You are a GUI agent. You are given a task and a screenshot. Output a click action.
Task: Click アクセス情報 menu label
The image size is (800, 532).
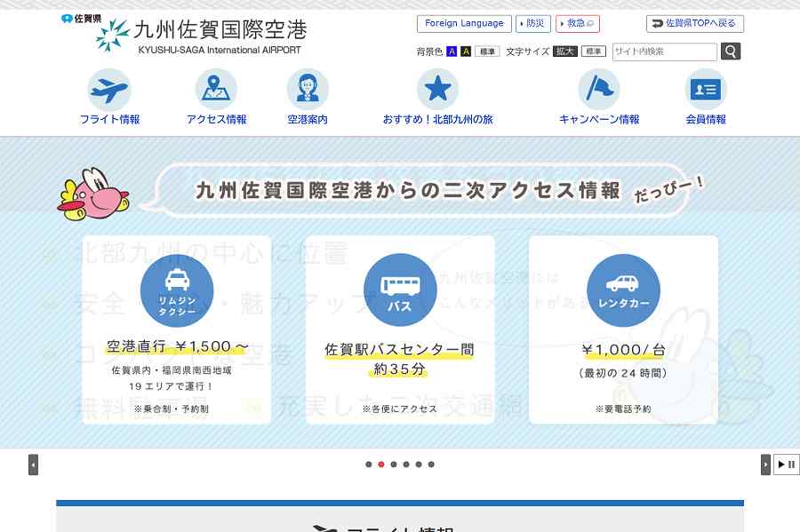(216, 119)
